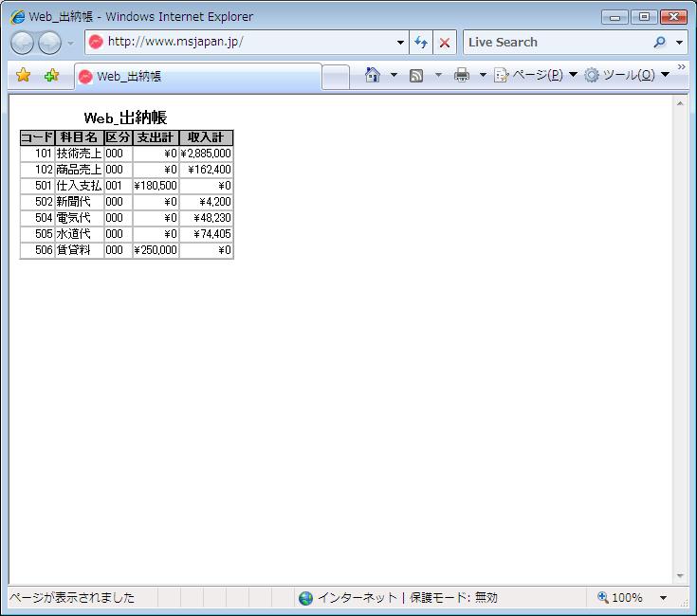Click the ページが表示されました status text
Screen dimensions: 697x616
[x=71, y=598]
